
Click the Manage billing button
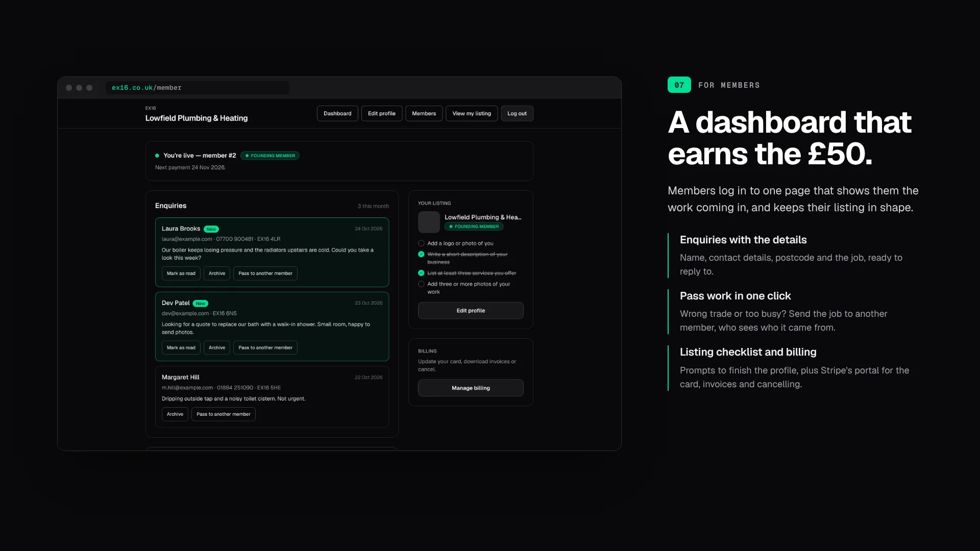[x=471, y=388]
